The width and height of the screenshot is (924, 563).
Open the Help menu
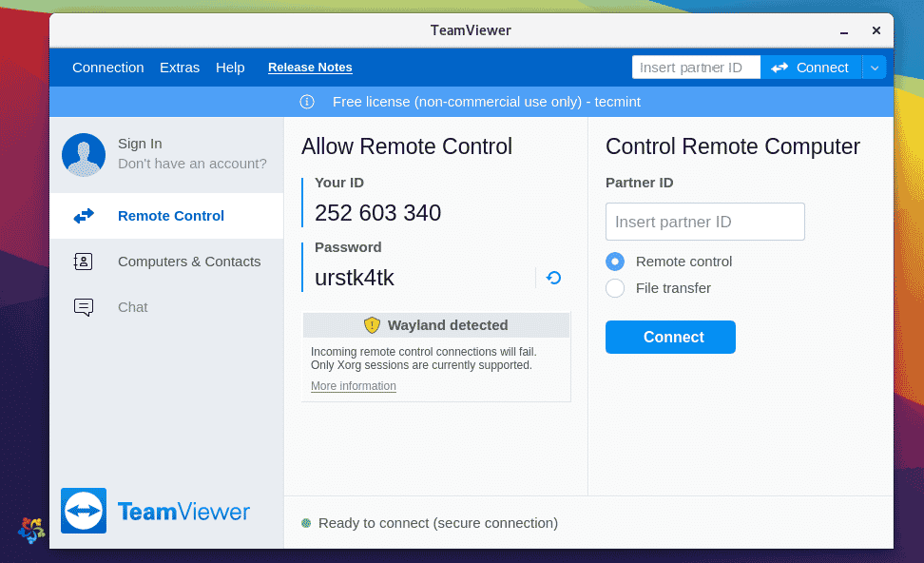pyautogui.click(x=230, y=68)
